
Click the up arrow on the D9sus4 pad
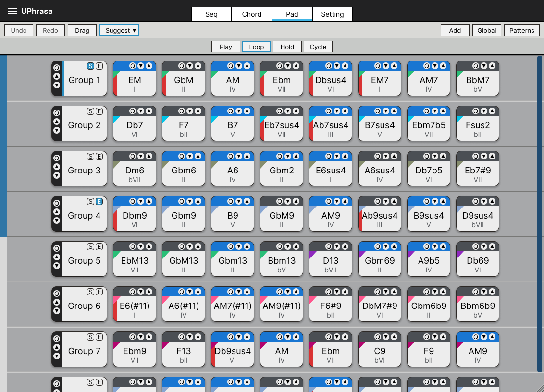click(492, 201)
